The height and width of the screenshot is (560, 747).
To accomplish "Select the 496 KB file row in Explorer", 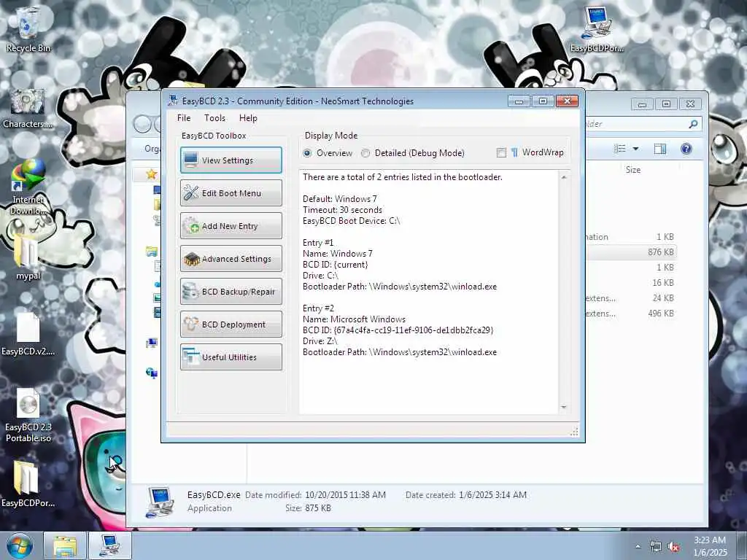I will pyautogui.click(x=631, y=314).
